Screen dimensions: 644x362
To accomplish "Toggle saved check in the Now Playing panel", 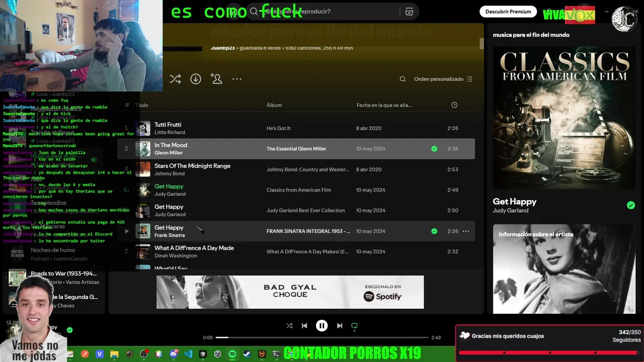I will (631, 205).
